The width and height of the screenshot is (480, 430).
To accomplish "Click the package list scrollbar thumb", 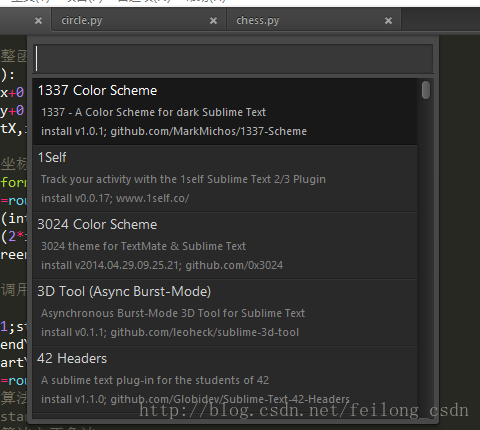I will pyautogui.click(x=426, y=90).
